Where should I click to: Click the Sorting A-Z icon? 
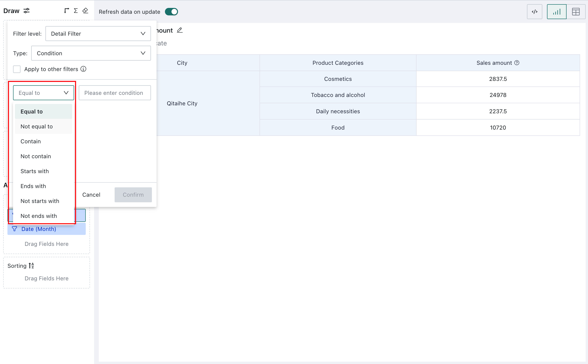(31, 265)
